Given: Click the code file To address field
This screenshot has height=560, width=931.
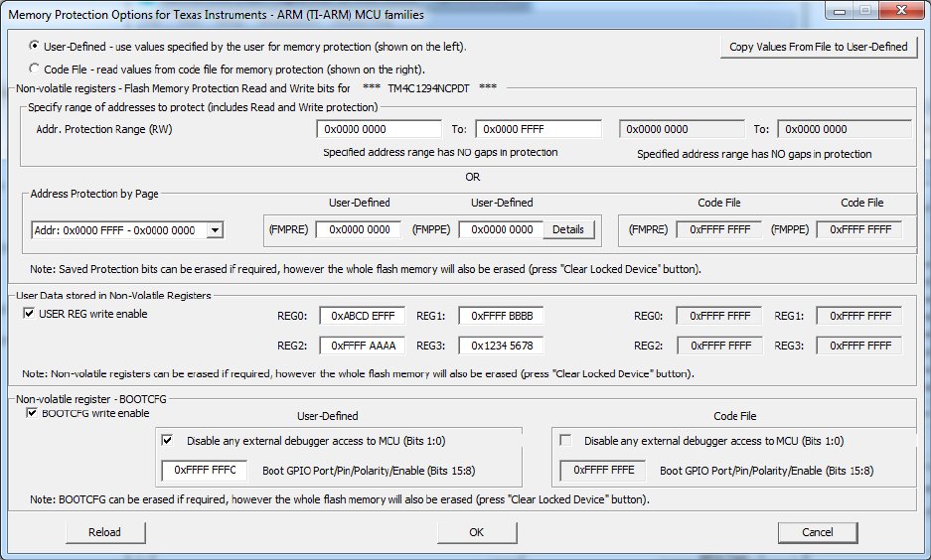Looking at the screenshot, I should click(x=844, y=129).
